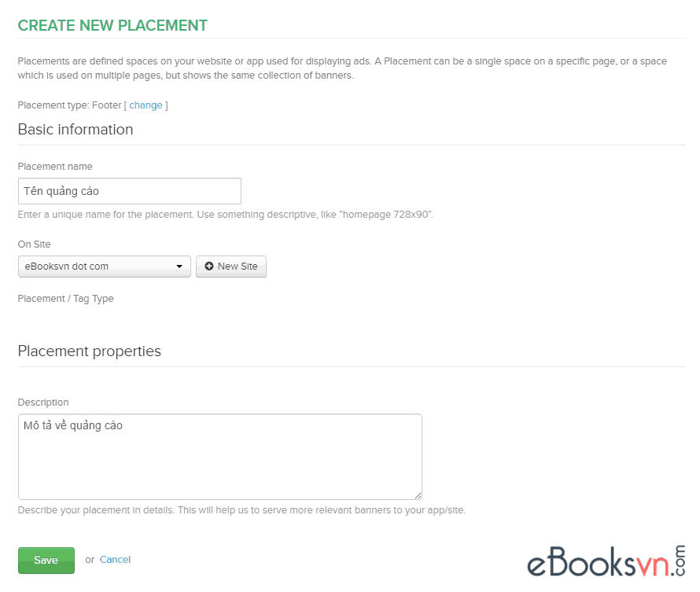Click the plus icon on New Site
This screenshot has width=700, height=592.
pyautogui.click(x=209, y=267)
